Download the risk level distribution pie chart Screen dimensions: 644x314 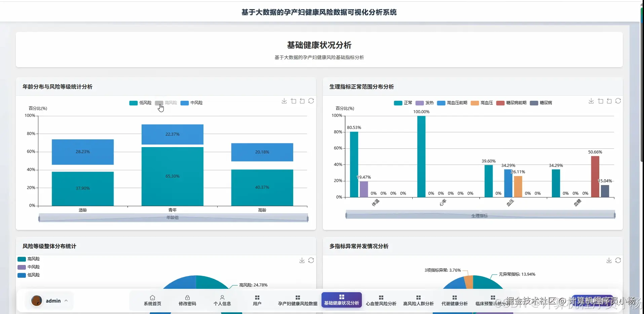(302, 261)
